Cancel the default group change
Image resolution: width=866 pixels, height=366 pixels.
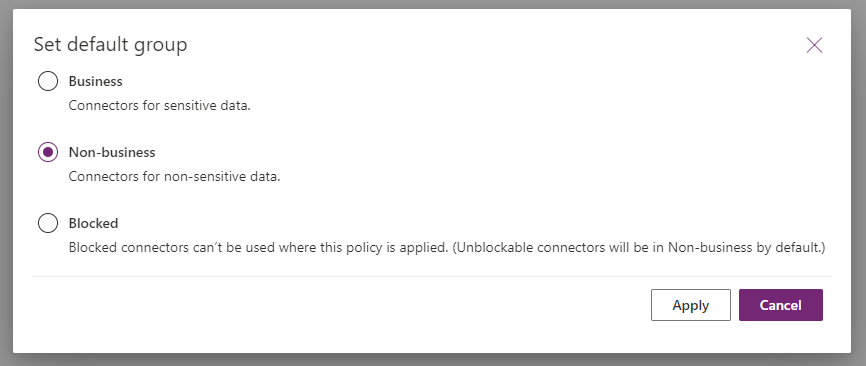tap(780, 305)
